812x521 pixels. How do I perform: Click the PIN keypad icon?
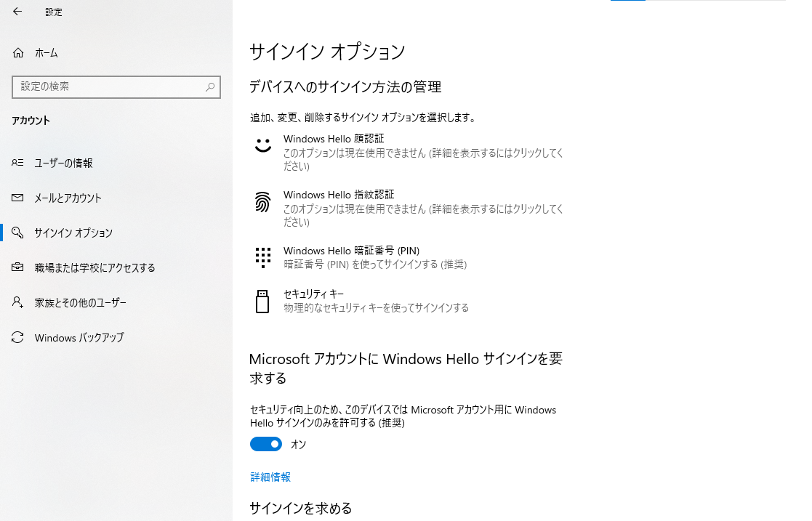click(x=263, y=257)
